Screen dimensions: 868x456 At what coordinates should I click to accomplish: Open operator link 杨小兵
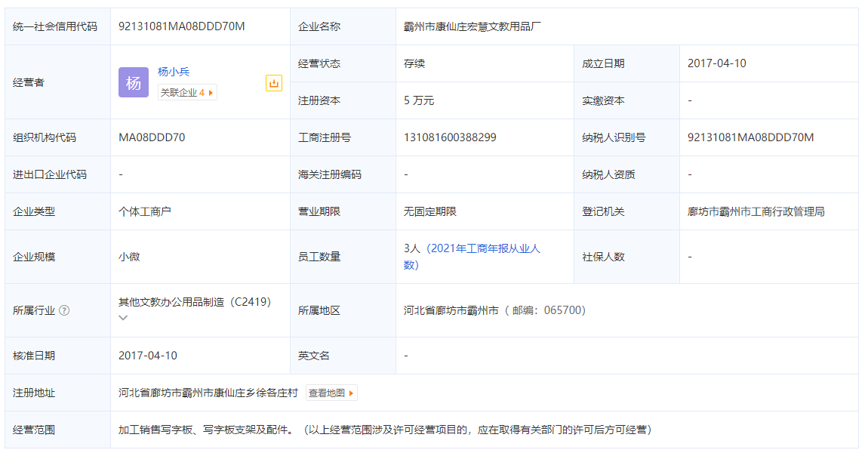[174, 72]
